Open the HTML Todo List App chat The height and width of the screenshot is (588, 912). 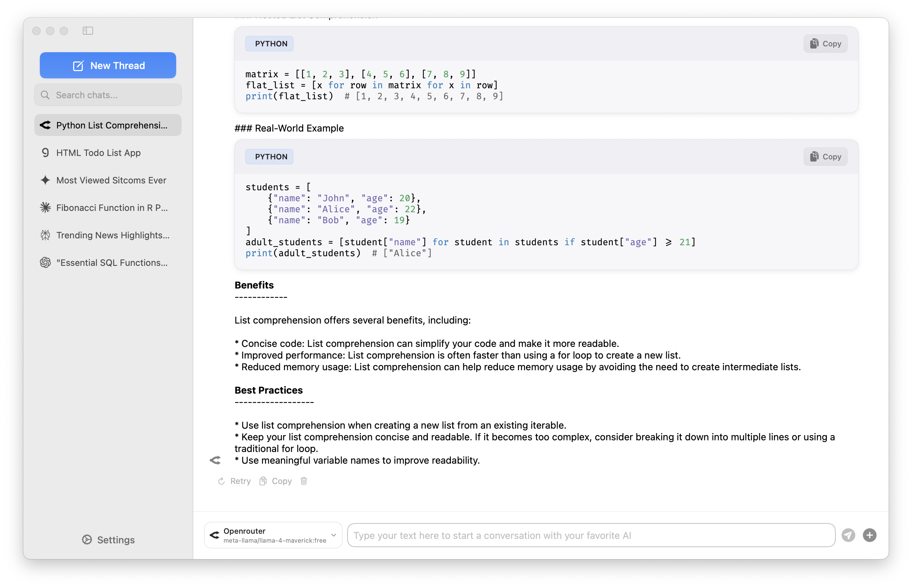point(99,153)
